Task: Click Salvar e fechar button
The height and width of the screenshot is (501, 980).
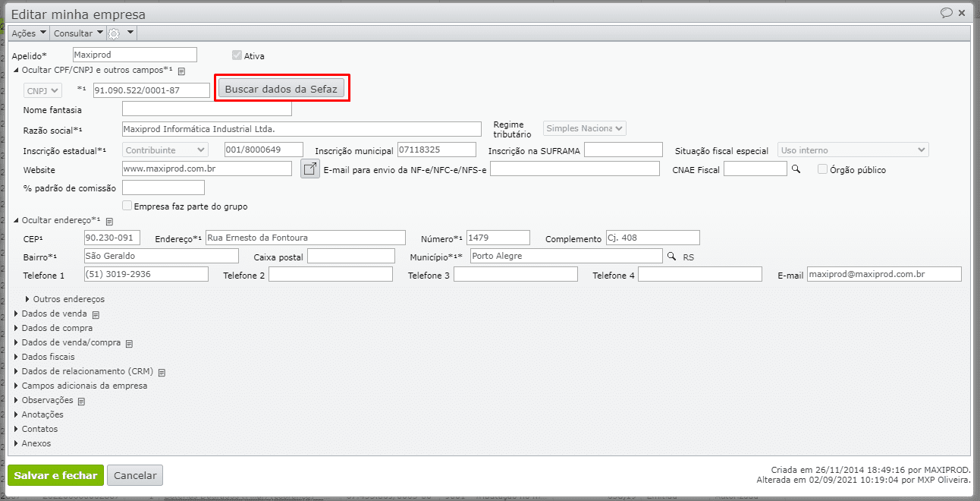Action: coord(56,475)
